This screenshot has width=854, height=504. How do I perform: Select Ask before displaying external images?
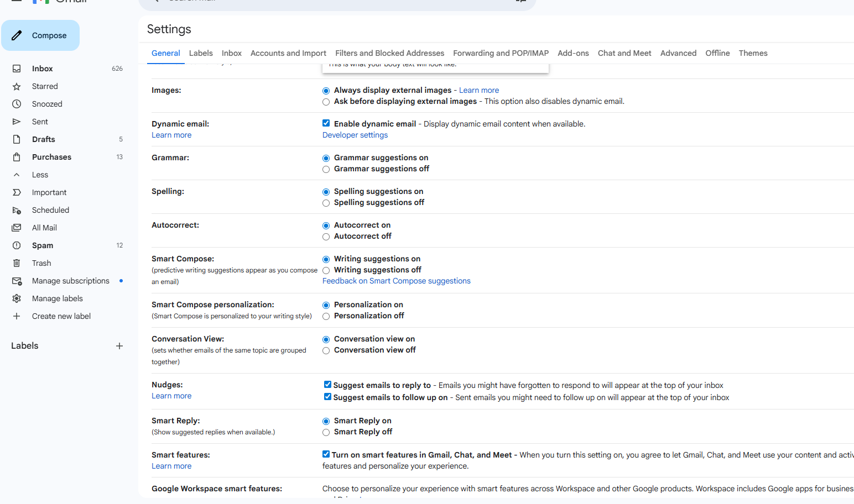tap(326, 102)
